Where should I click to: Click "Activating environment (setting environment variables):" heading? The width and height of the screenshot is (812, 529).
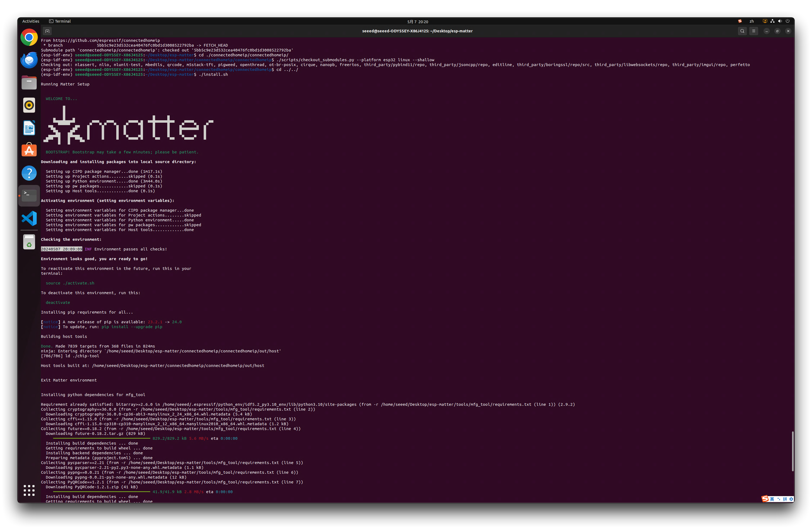click(x=107, y=201)
